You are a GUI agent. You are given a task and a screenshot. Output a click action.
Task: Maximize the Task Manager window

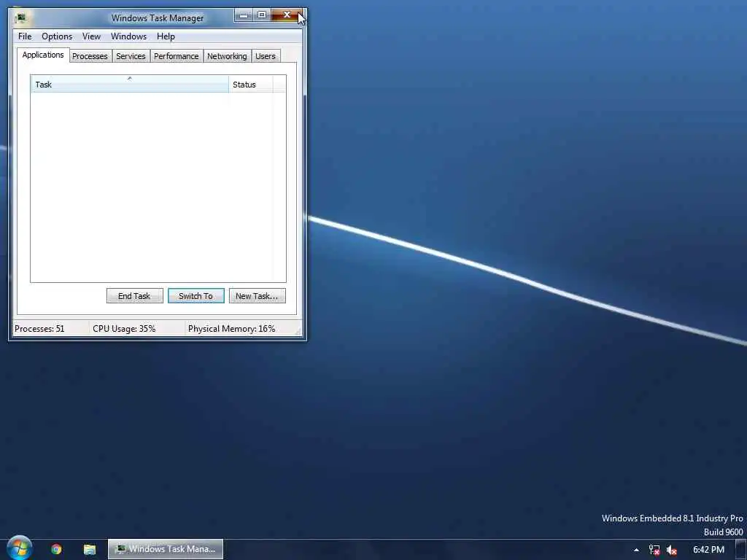(262, 15)
